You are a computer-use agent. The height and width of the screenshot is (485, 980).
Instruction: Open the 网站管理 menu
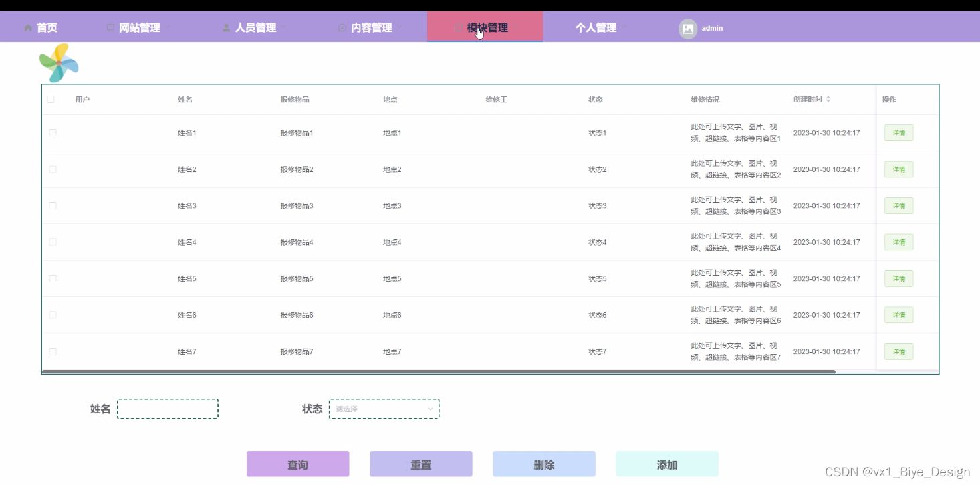139,28
